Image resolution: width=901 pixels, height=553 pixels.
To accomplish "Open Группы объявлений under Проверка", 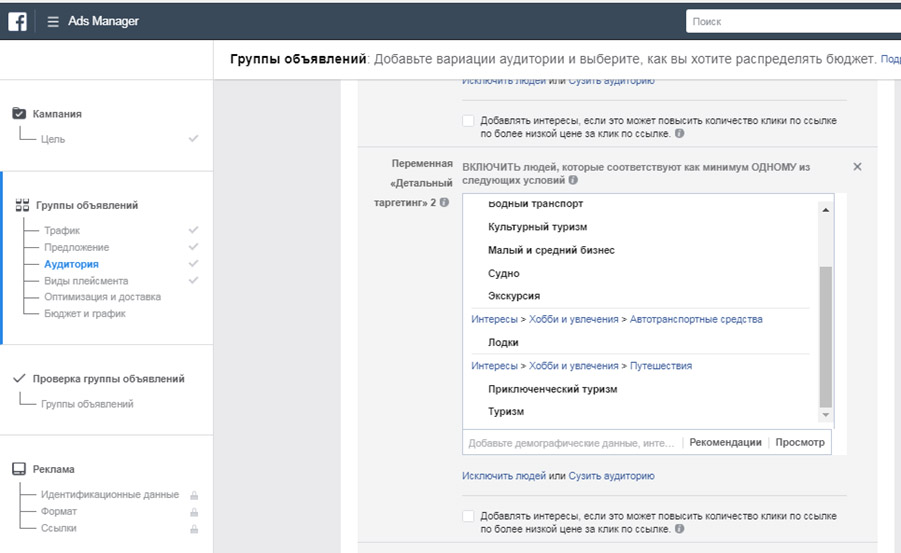I will pyautogui.click(x=87, y=404).
